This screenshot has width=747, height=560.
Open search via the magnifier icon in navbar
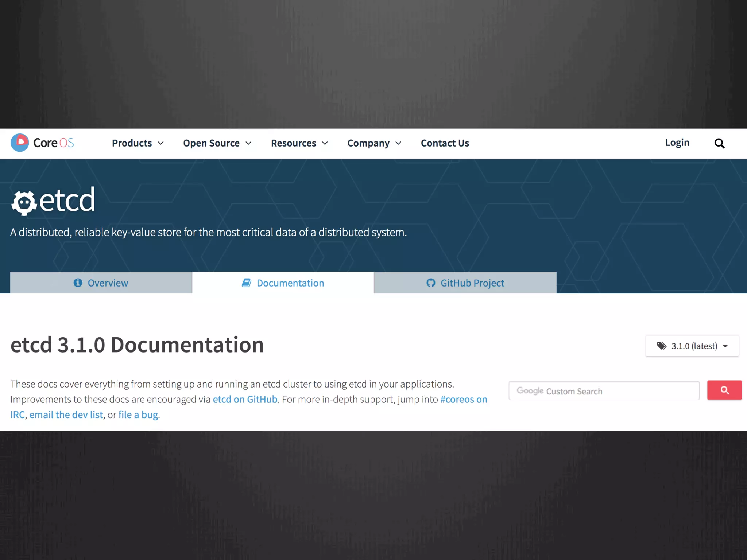(x=719, y=143)
